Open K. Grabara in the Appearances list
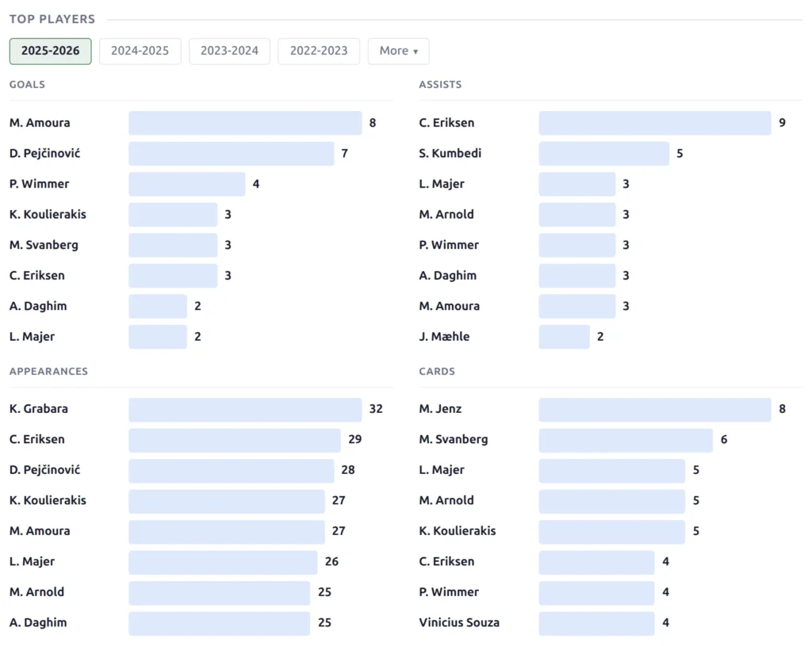The image size is (812, 646). pyautogui.click(x=39, y=408)
